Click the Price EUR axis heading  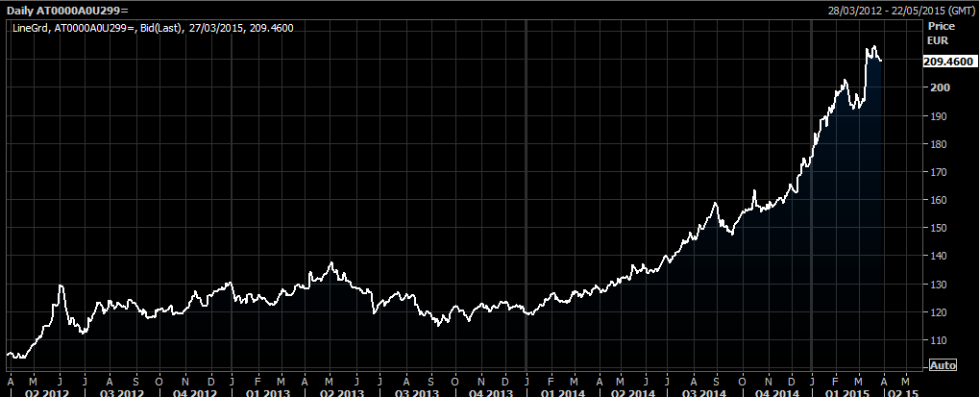(941, 33)
